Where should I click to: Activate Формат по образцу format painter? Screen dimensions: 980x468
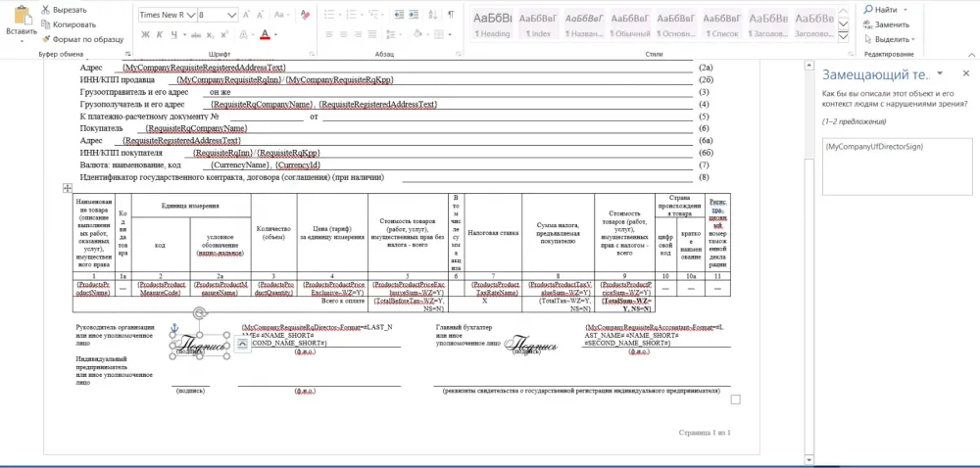pos(82,39)
